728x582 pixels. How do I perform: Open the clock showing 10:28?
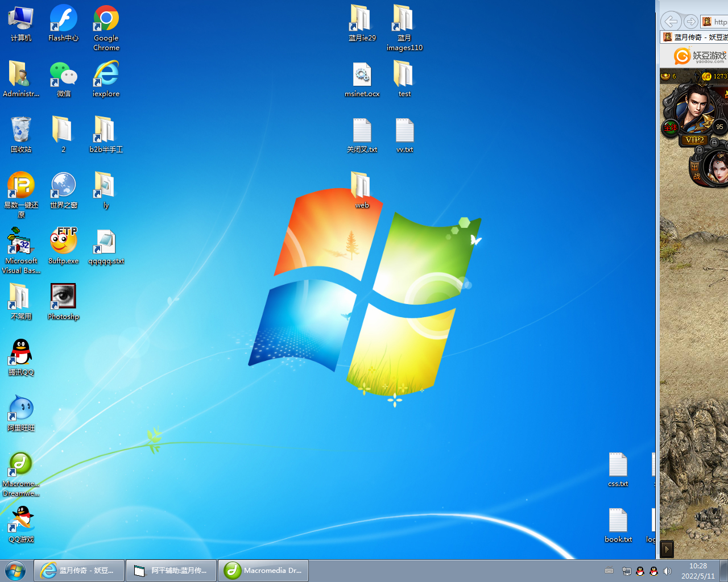pos(698,571)
